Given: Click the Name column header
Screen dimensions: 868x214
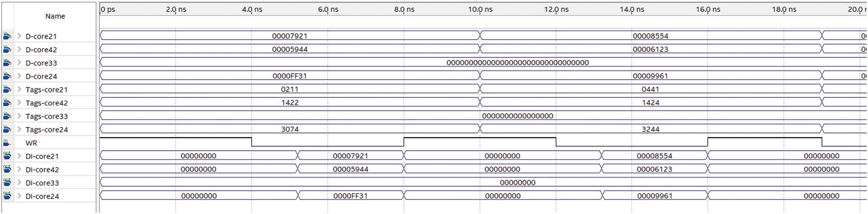Looking at the screenshot, I should pos(55,16).
